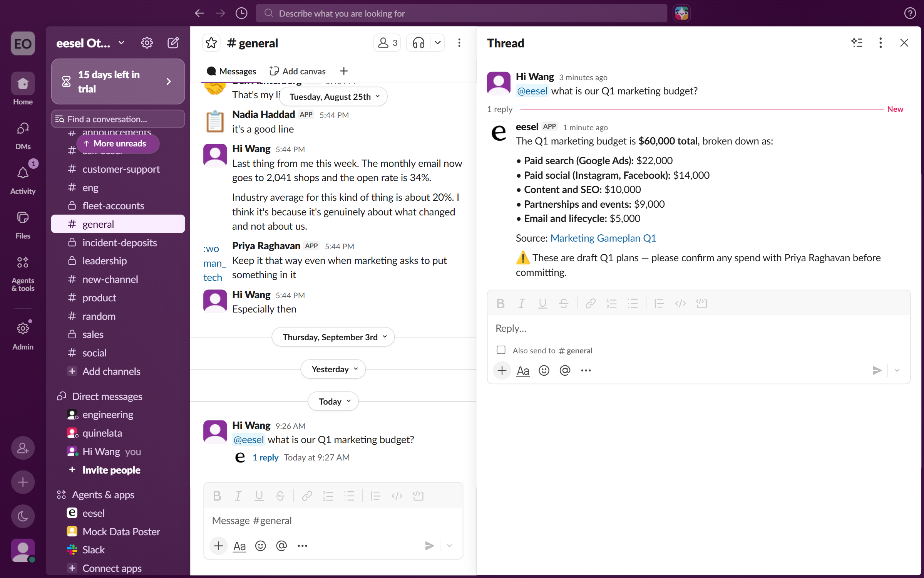Insert link in thread reply toolbar
The width and height of the screenshot is (924, 578).
click(x=590, y=304)
